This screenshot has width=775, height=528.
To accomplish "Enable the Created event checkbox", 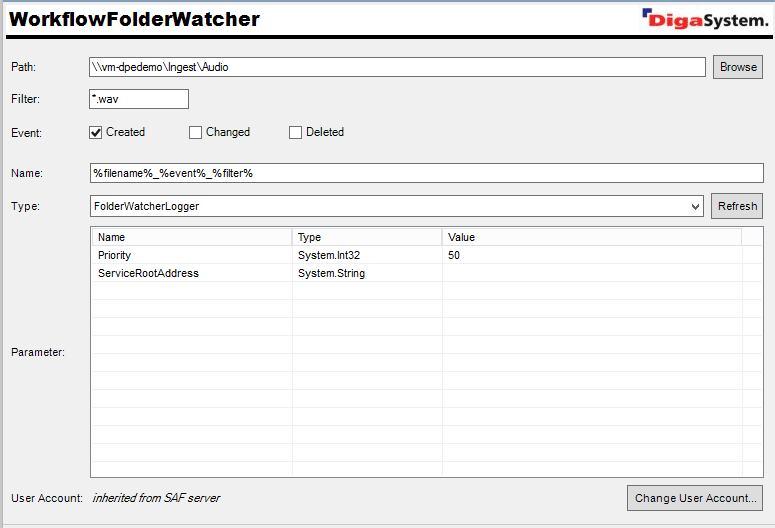I will pos(96,132).
